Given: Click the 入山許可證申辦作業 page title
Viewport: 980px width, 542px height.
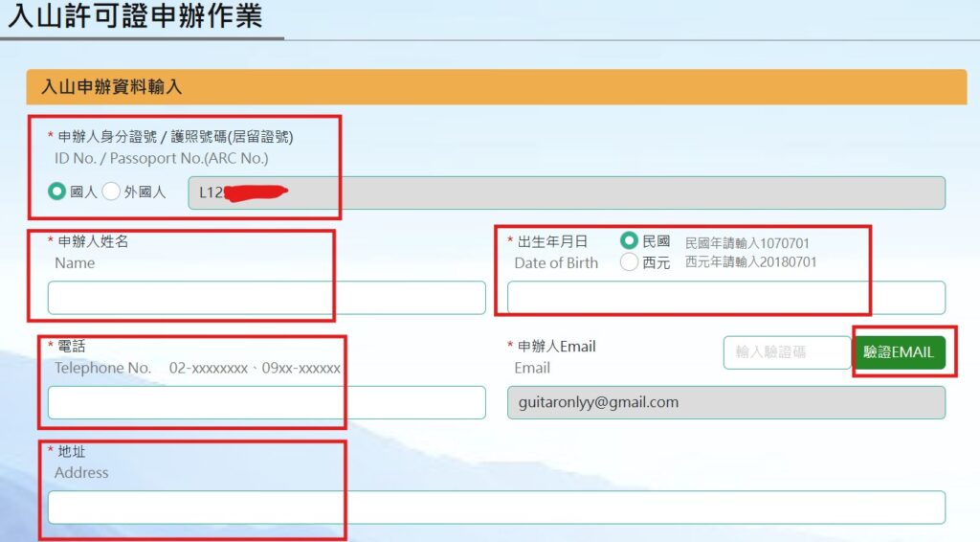Looking at the screenshot, I should click(134, 16).
